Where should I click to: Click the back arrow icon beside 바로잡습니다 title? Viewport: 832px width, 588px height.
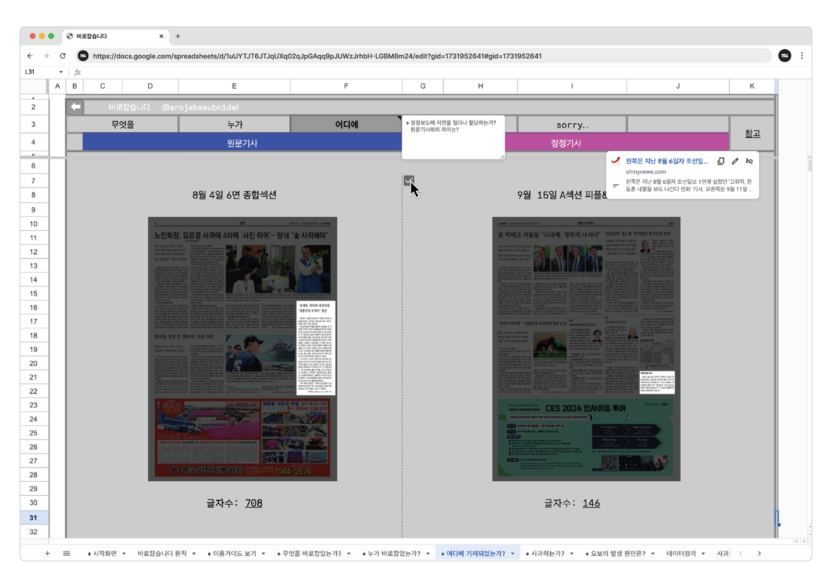(x=75, y=107)
